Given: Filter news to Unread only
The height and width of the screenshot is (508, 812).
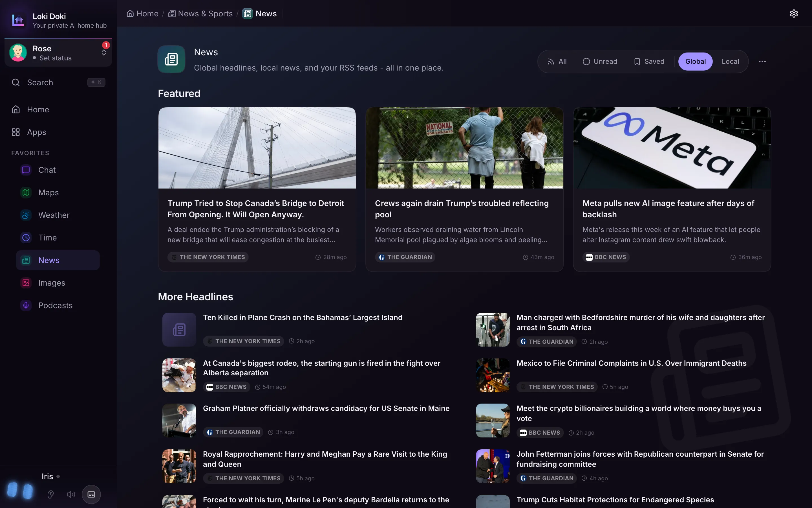Looking at the screenshot, I should 600,62.
